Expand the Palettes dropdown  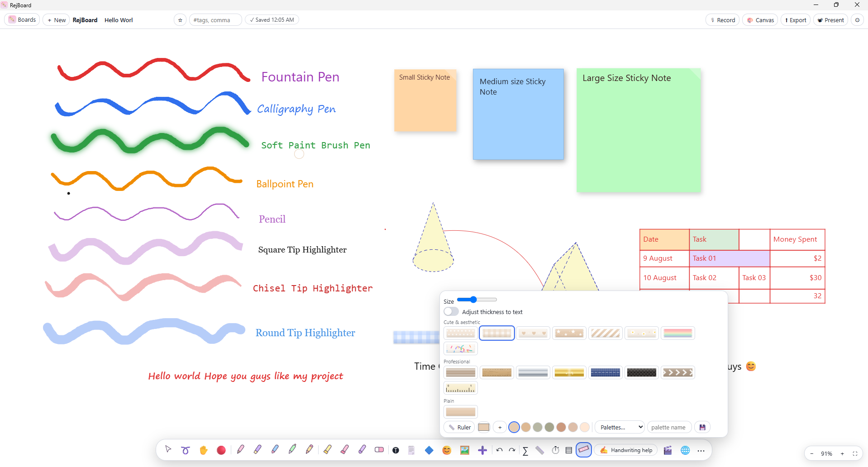(x=620, y=427)
